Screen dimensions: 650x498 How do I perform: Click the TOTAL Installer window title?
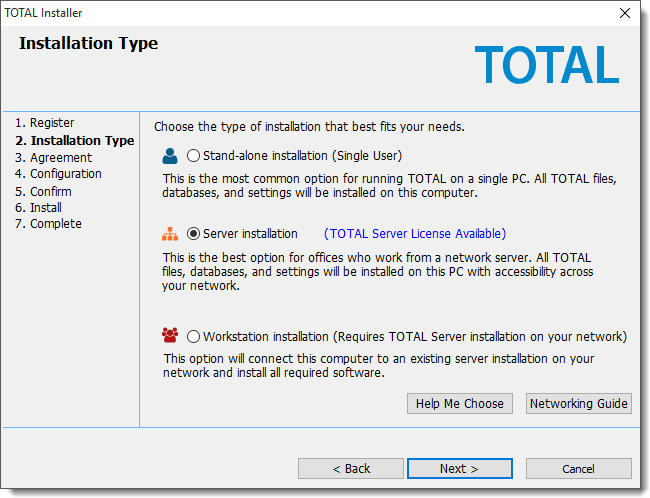pos(43,13)
